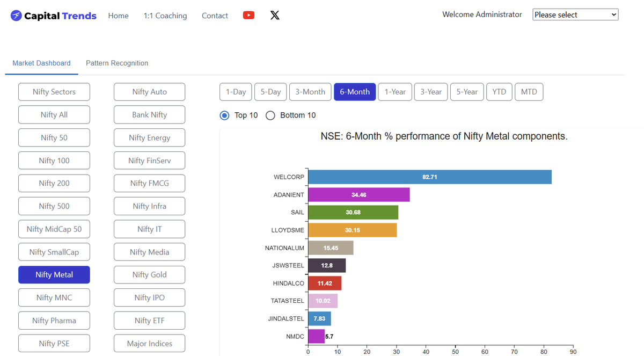Click the HINDALCO bar showing 11.42

pyautogui.click(x=325, y=284)
